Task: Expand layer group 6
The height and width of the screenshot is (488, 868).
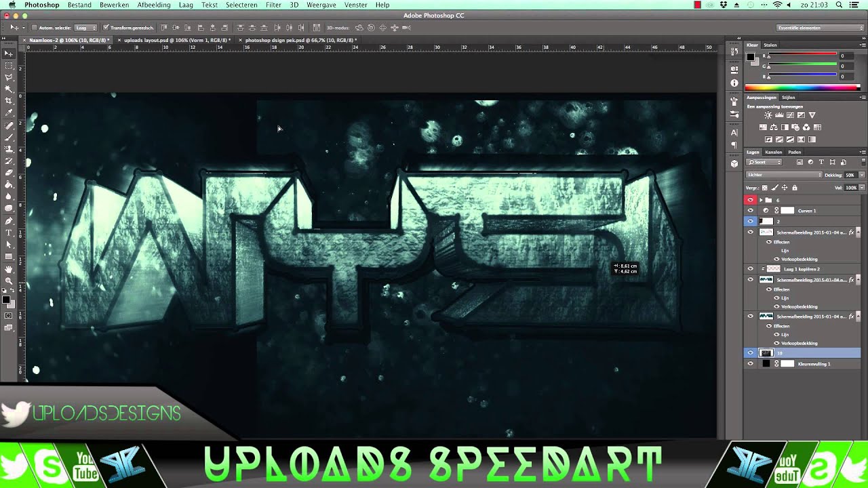Action: [x=762, y=200]
